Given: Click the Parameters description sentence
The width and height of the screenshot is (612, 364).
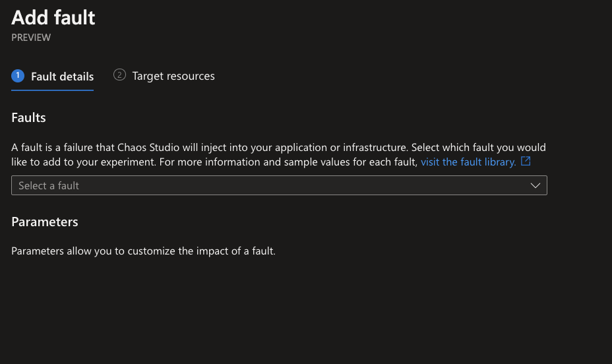Looking at the screenshot, I should pyautogui.click(x=143, y=251).
